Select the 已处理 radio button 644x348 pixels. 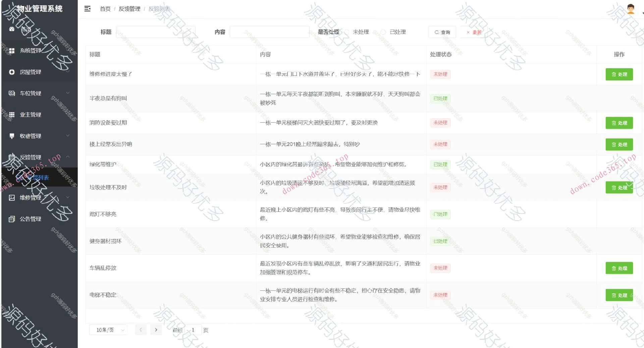[x=383, y=32]
